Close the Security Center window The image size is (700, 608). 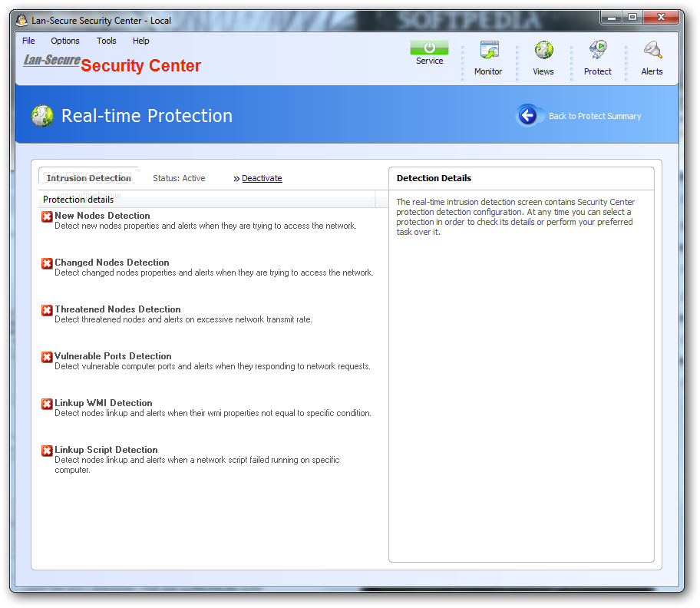(661, 18)
